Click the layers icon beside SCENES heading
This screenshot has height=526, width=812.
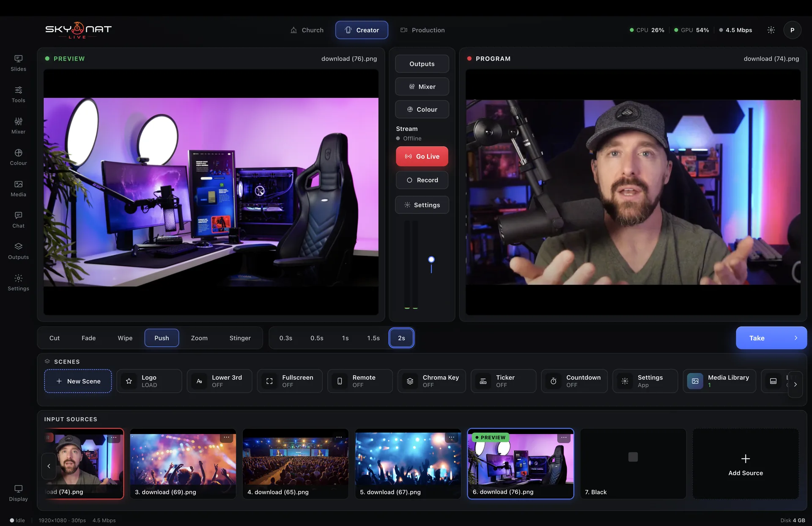pyautogui.click(x=47, y=361)
